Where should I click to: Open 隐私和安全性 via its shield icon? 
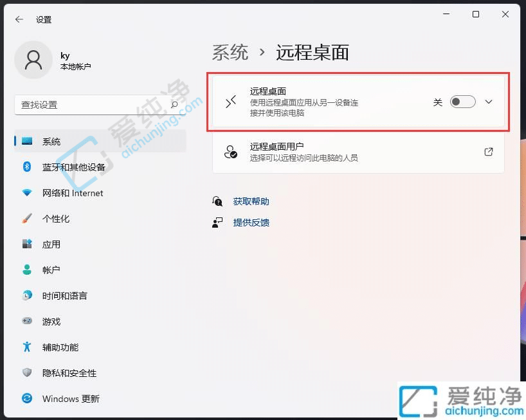27,373
